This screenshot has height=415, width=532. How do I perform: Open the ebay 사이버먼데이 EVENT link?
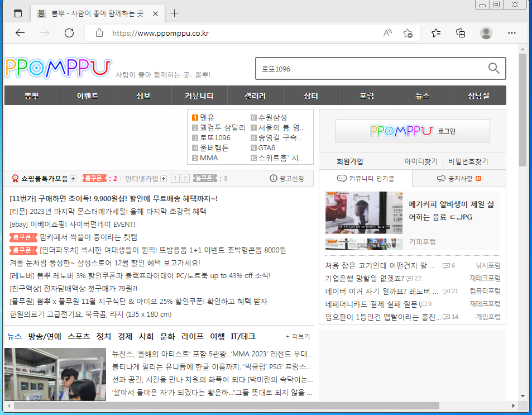click(x=72, y=225)
